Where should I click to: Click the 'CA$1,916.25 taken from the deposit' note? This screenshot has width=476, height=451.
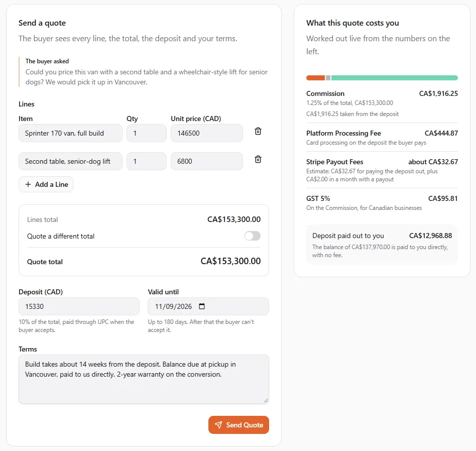(x=352, y=114)
